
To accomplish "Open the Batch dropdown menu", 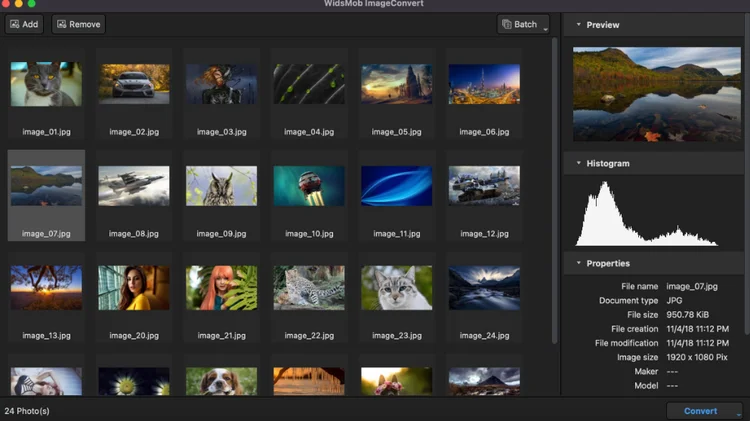I will [523, 24].
